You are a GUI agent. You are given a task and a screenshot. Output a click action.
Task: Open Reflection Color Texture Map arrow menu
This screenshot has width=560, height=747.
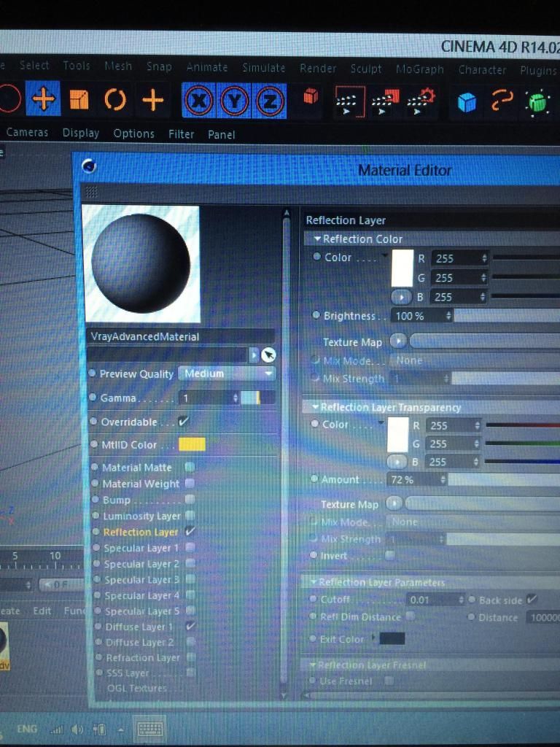click(x=398, y=341)
